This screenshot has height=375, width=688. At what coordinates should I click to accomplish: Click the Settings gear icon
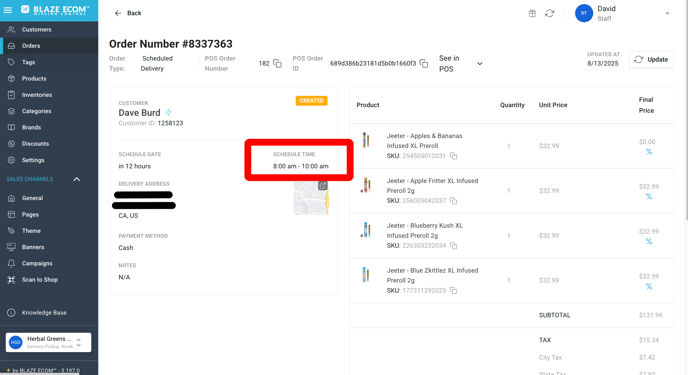pyautogui.click(x=11, y=160)
